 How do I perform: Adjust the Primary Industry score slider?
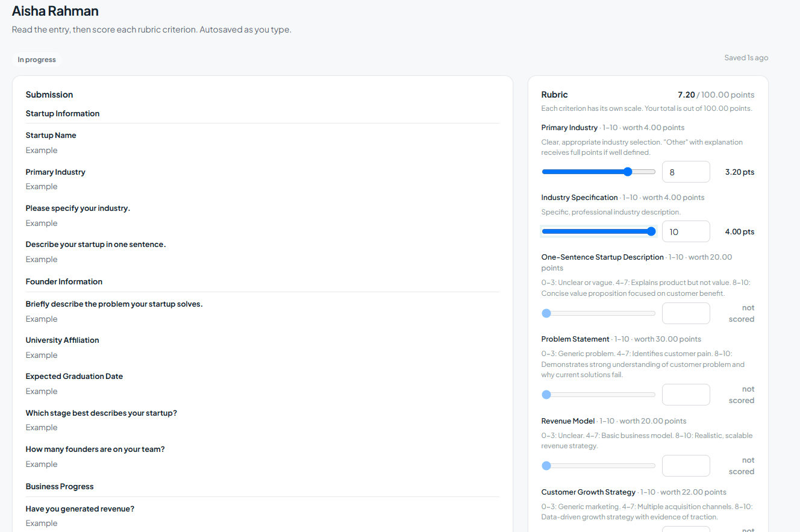598,172
